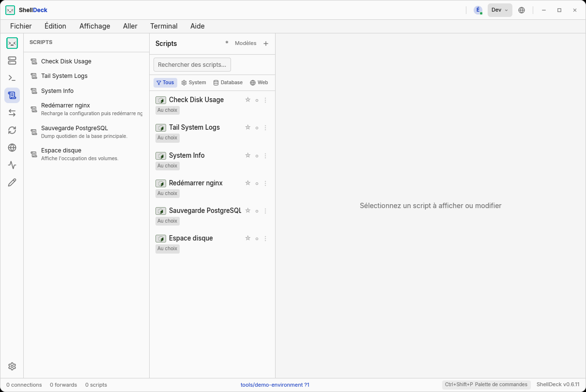Open the servers panel in the sidebar
This screenshot has width=586, height=392.
click(x=12, y=60)
